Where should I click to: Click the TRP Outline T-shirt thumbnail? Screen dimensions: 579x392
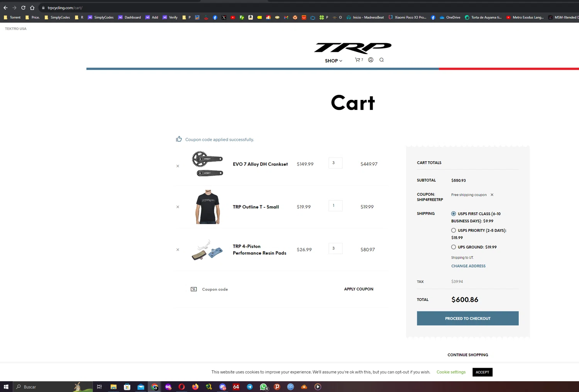pyautogui.click(x=208, y=207)
